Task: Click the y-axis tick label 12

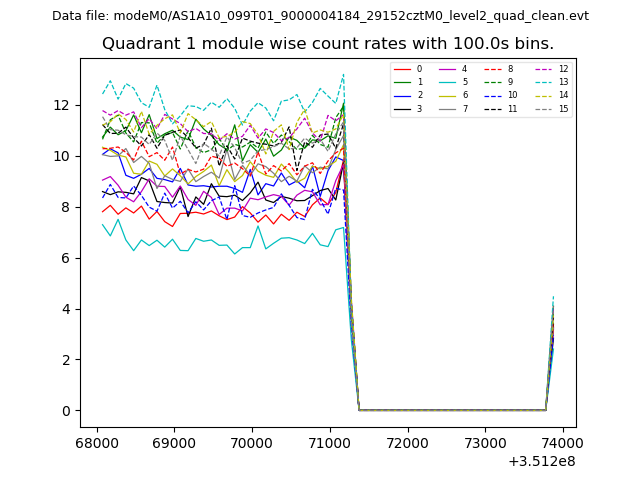Action: [x=60, y=105]
